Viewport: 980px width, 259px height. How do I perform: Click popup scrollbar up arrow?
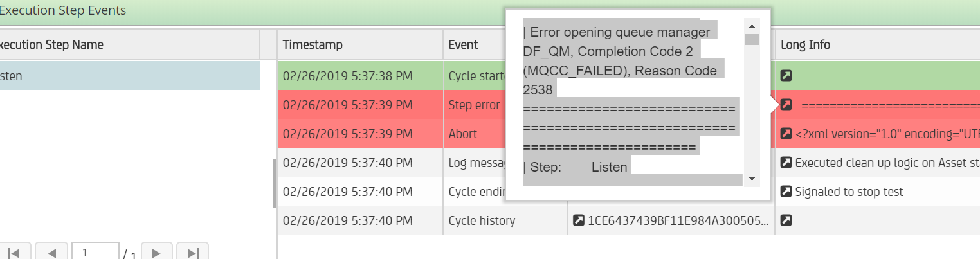click(752, 26)
